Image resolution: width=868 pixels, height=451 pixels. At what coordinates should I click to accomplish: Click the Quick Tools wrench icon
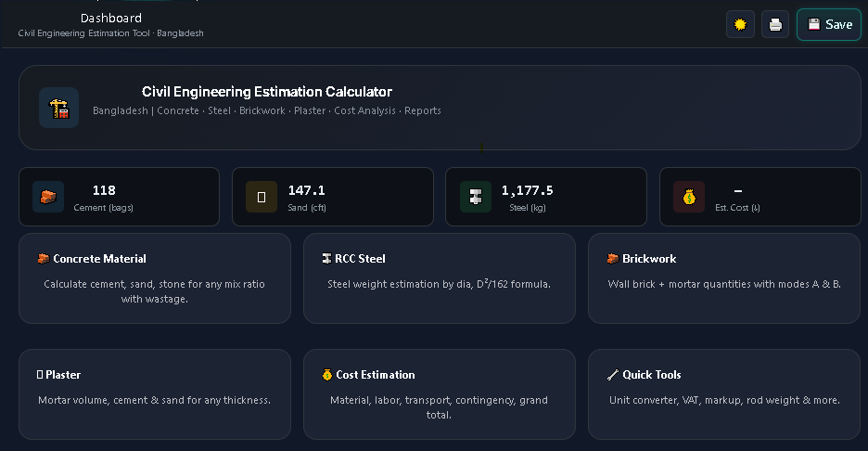[x=613, y=375]
